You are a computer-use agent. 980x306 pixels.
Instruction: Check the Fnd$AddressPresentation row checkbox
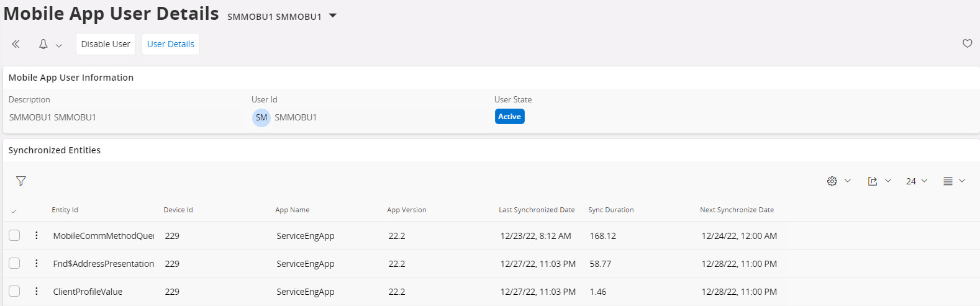[14, 264]
